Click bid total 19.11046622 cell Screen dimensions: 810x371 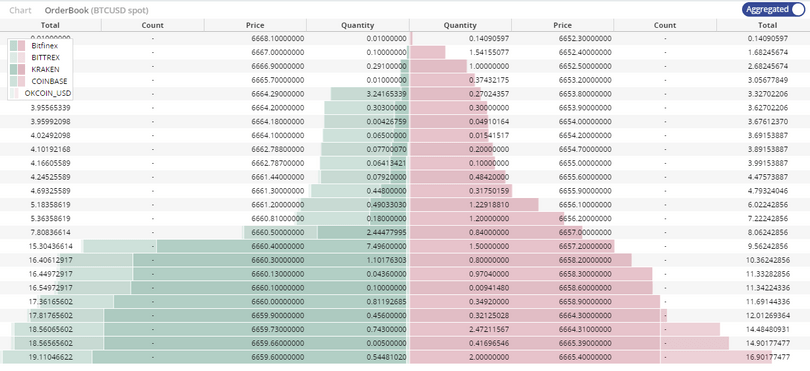[x=50, y=357]
